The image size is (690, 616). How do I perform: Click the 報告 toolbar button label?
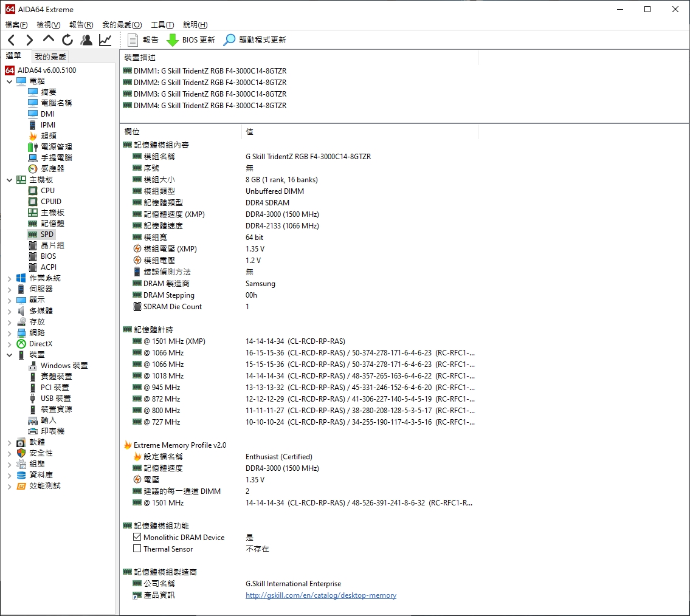pyautogui.click(x=151, y=40)
